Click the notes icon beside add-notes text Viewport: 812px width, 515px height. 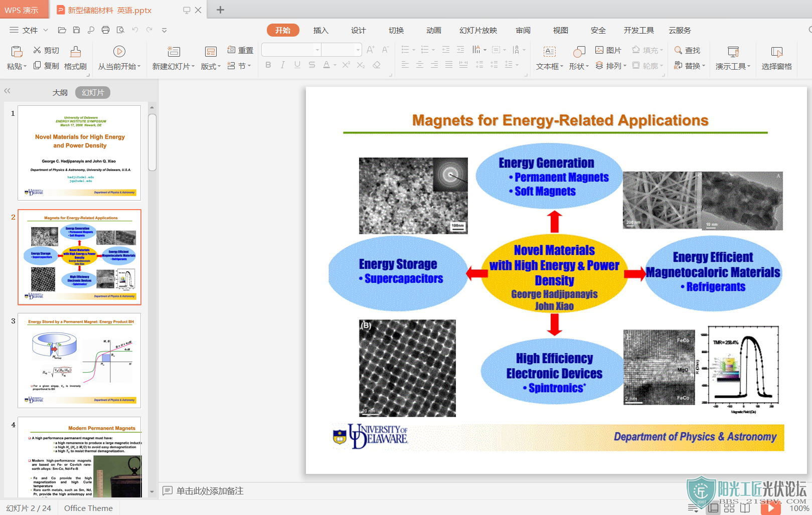168,490
